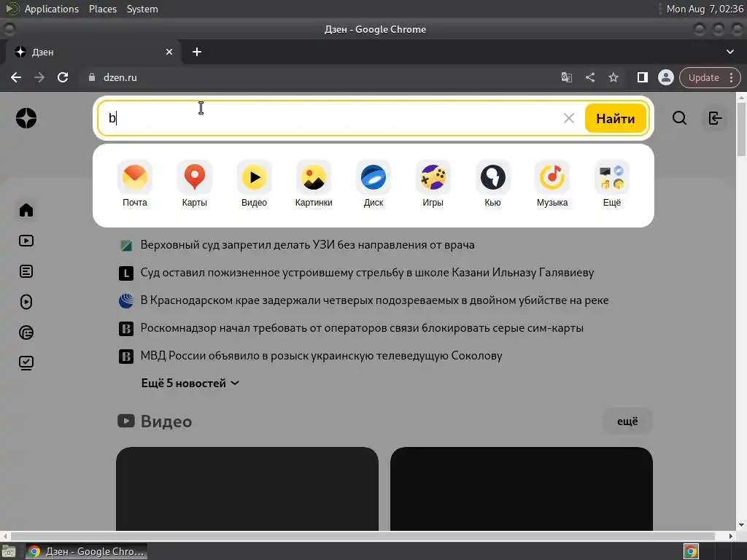Select the Дзен browser tab
Screen dimensions: 747x560
[93, 52]
